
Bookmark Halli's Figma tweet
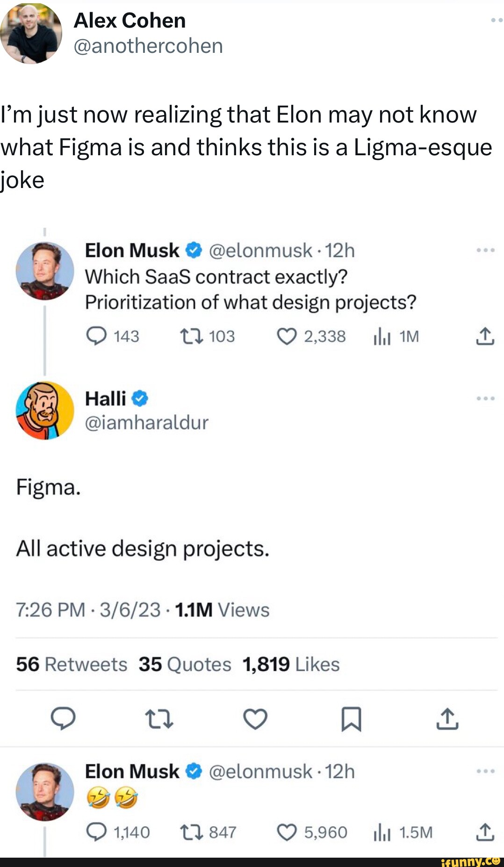pos(351,719)
